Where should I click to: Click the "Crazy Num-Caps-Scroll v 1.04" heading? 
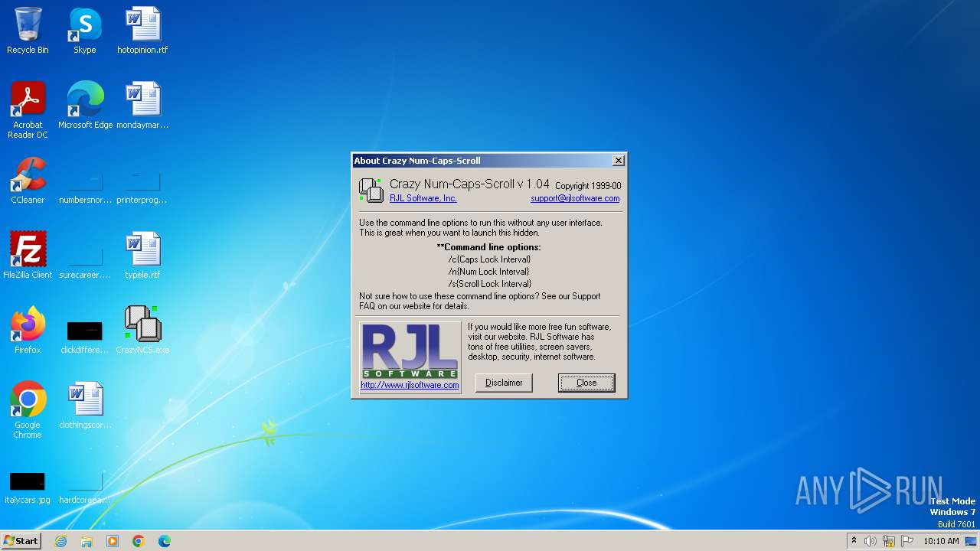(469, 184)
